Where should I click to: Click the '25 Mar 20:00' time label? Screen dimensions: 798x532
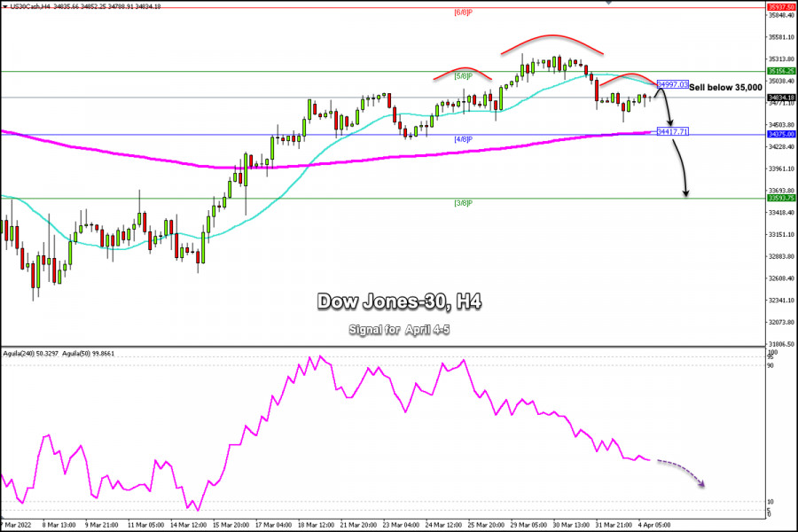tap(486, 525)
